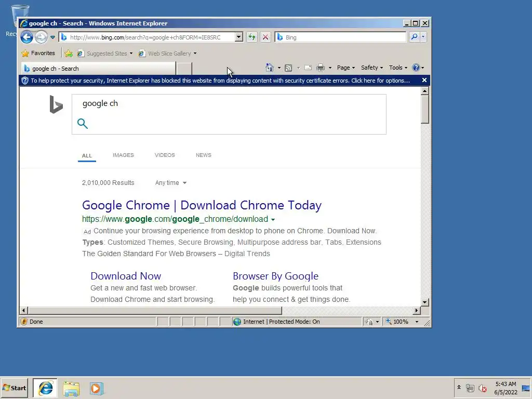Click the security information bar message

[x=220, y=81]
